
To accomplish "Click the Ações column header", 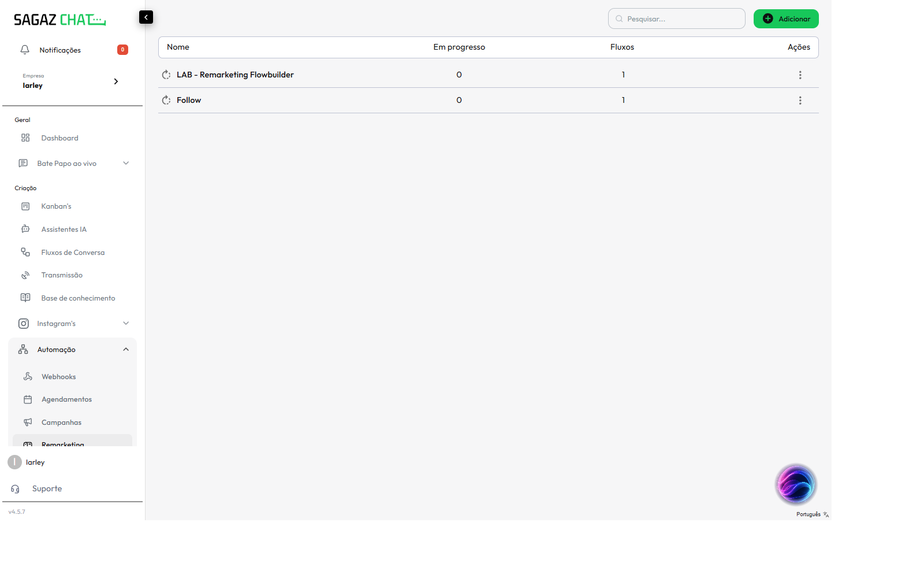I will (799, 47).
